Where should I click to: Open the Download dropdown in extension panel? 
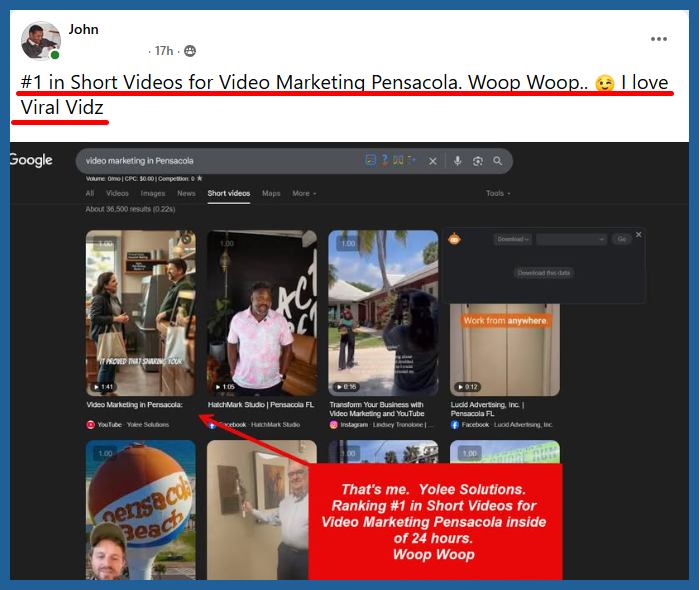pyautogui.click(x=511, y=240)
